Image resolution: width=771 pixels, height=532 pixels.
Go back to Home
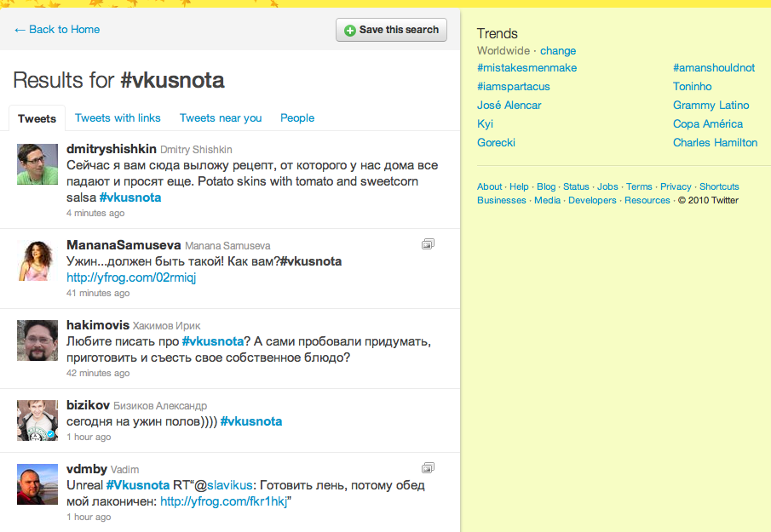pyautogui.click(x=57, y=30)
